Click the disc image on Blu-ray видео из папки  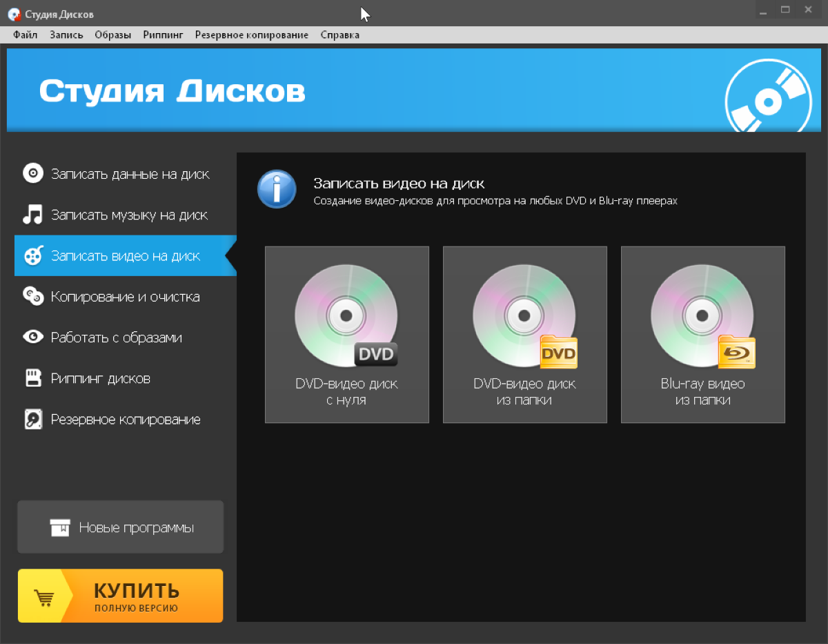tap(702, 315)
